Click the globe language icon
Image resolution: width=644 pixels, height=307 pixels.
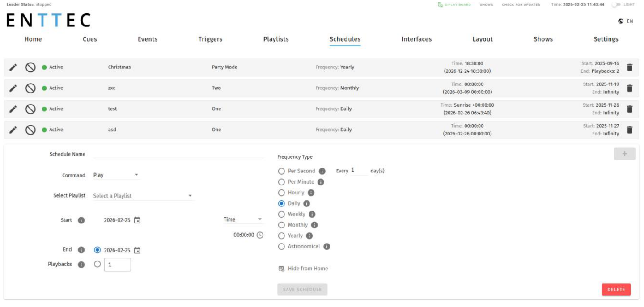pos(621,21)
